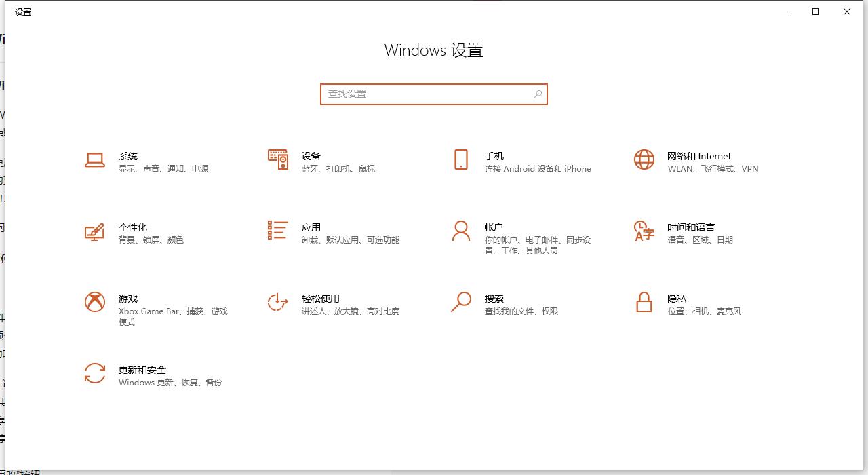Open the 系统 settings icon
This screenshot has width=868, height=475.
(x=95, y=161)
